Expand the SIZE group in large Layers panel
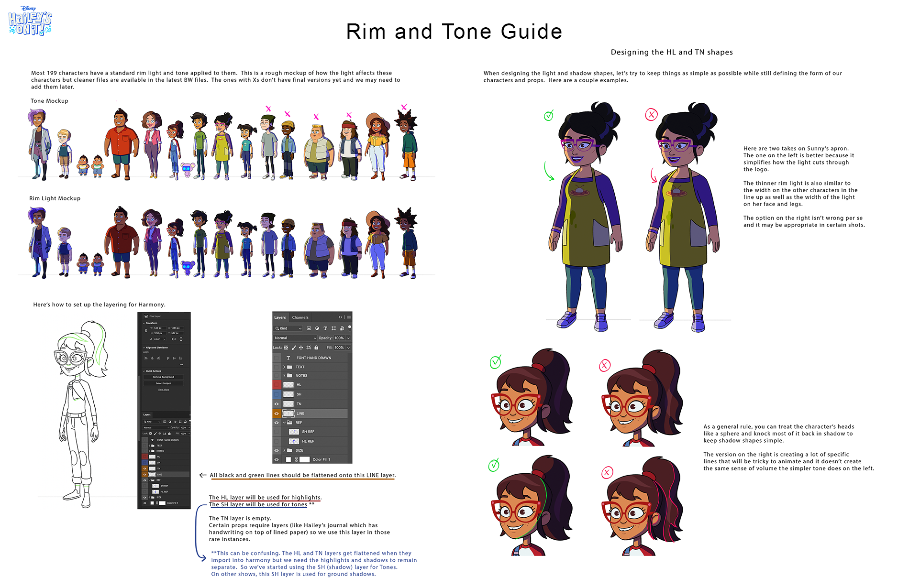This screenshot has width=909, height=588. pos(284,450)
